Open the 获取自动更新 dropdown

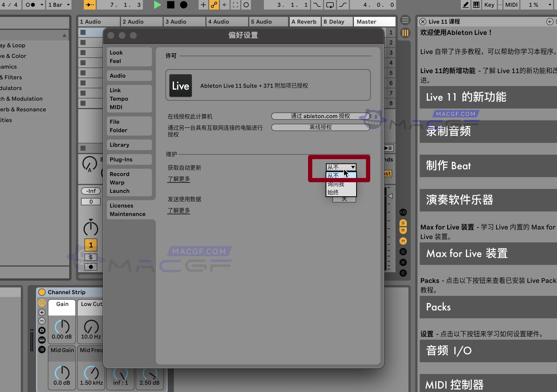(x=341, y=167)
